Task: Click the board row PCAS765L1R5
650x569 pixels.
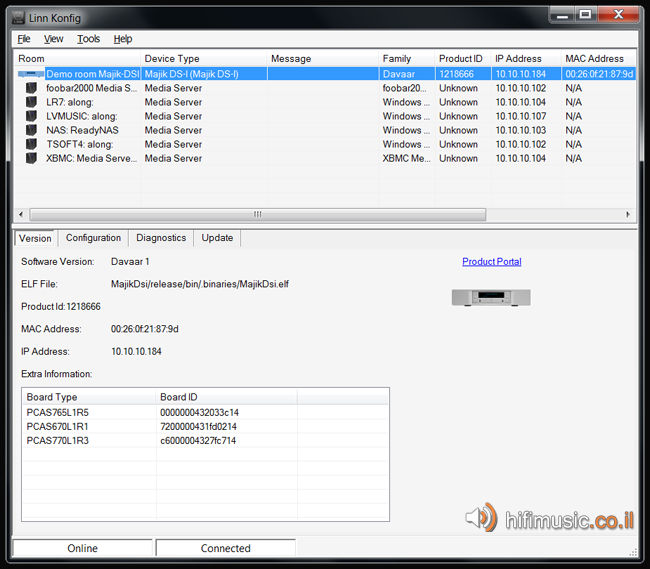Action: [x=205, y=412]
